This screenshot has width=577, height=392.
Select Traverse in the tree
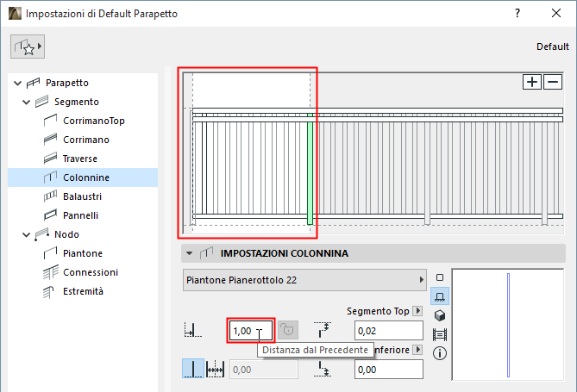(x=80, y=159)
